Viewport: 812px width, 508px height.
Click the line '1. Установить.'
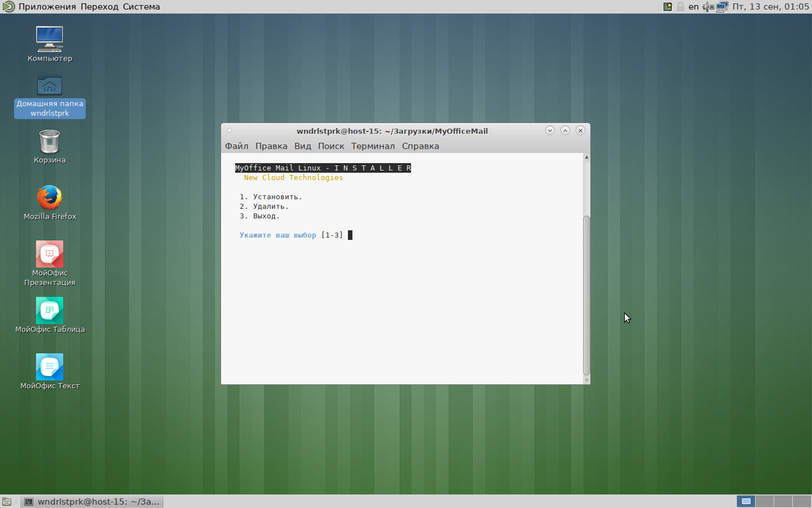pos(271,197)
